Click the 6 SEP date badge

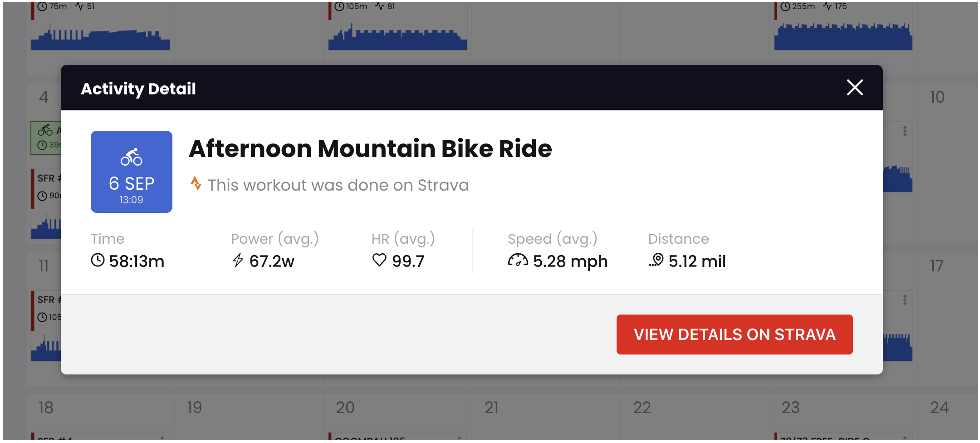pyautogui.click(x=132, y=172)
